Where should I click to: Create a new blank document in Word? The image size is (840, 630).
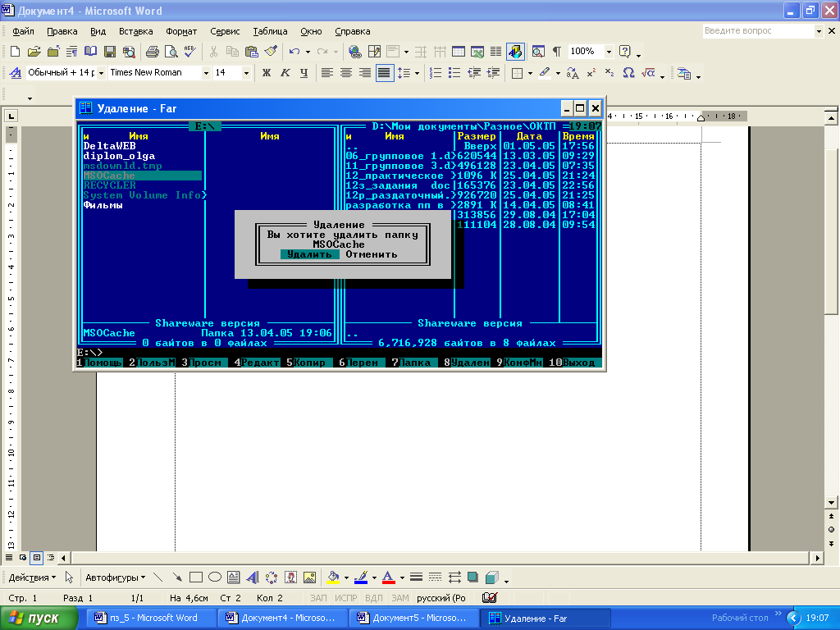[15, 52]
